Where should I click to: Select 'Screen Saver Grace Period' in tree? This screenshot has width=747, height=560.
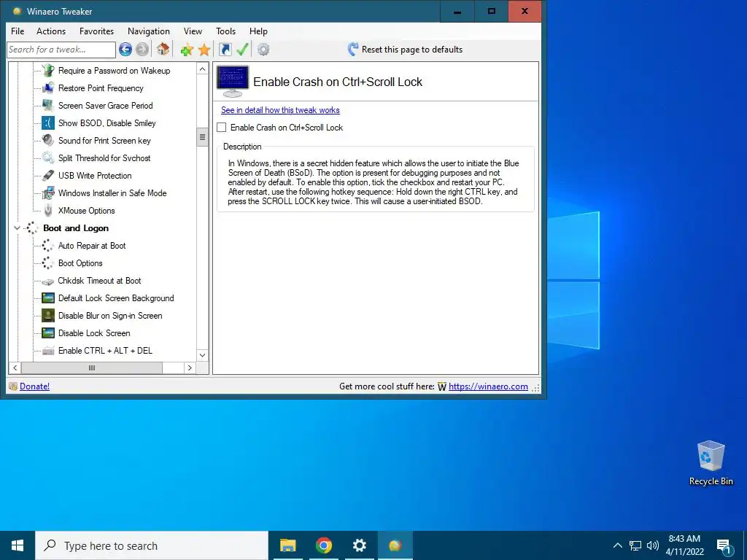[x=105, y=106]
